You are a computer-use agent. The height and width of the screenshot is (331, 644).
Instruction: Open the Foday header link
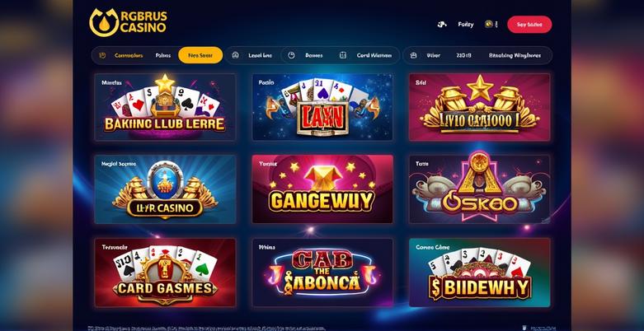coord(466,25)
